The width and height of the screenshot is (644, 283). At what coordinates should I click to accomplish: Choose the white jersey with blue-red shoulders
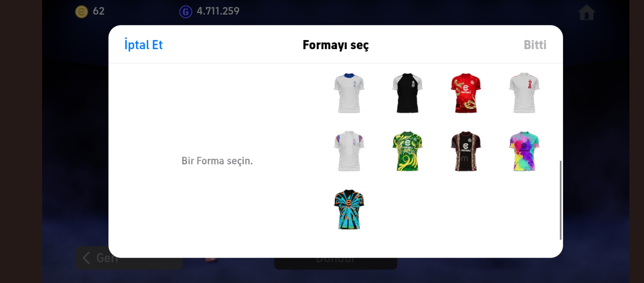349,151
